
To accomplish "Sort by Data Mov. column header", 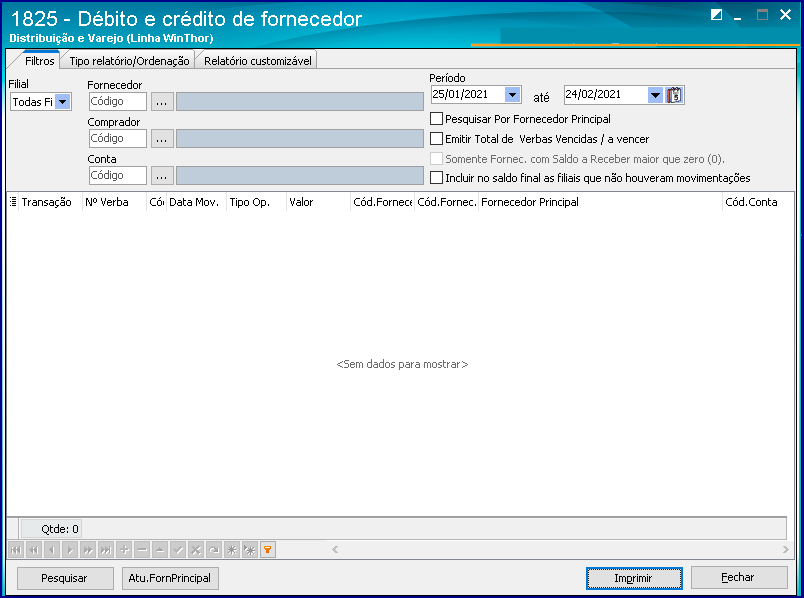I will [196, 202].
